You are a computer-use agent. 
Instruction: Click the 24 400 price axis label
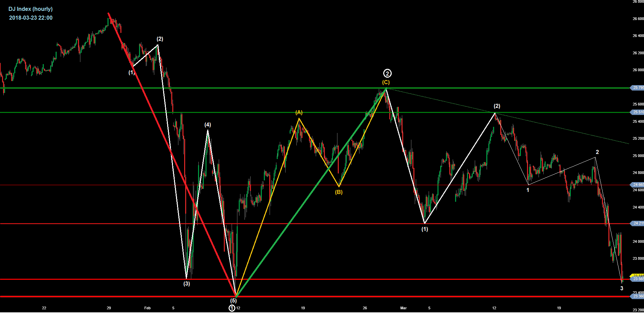click(638, 207)
